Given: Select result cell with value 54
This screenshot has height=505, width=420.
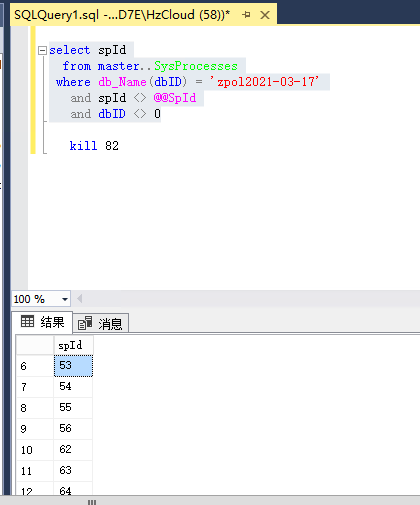Looking at the screenshot, I should [73, 387].
